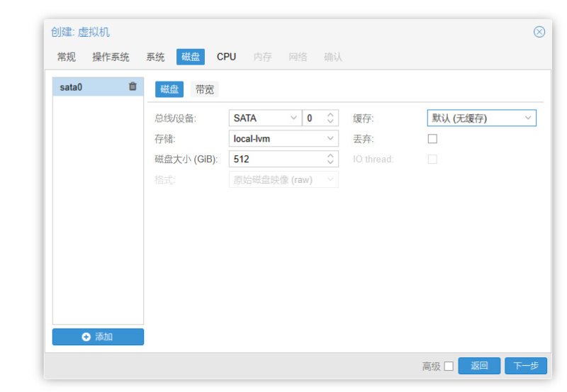This screenshot has width=567, height=392.
Task: Decrease the device number with the down arrow
Action: tap(330, 121)
